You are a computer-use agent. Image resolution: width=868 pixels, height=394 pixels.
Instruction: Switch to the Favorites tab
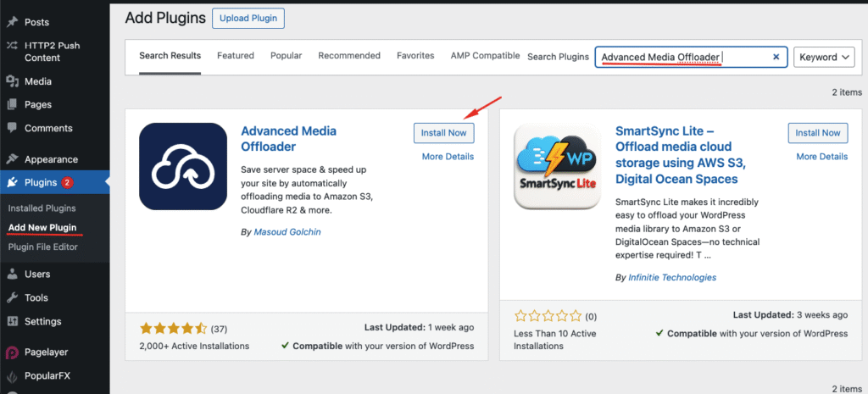click(x=415, y=55)
